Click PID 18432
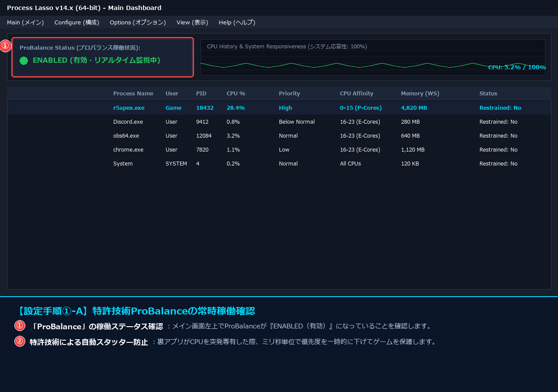 tap(205, 108)
